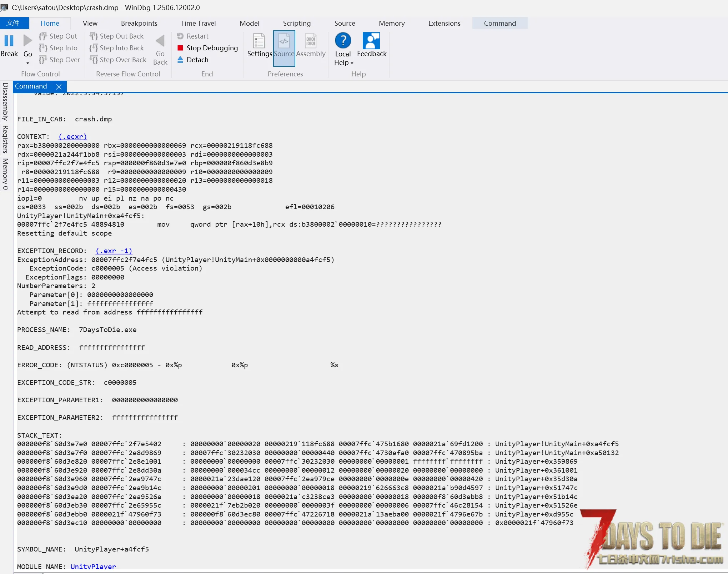The height and width of the screenshot is (574, 728).
Task: Open the Scripting ribbon tab
Action: (x=297, y=23)
